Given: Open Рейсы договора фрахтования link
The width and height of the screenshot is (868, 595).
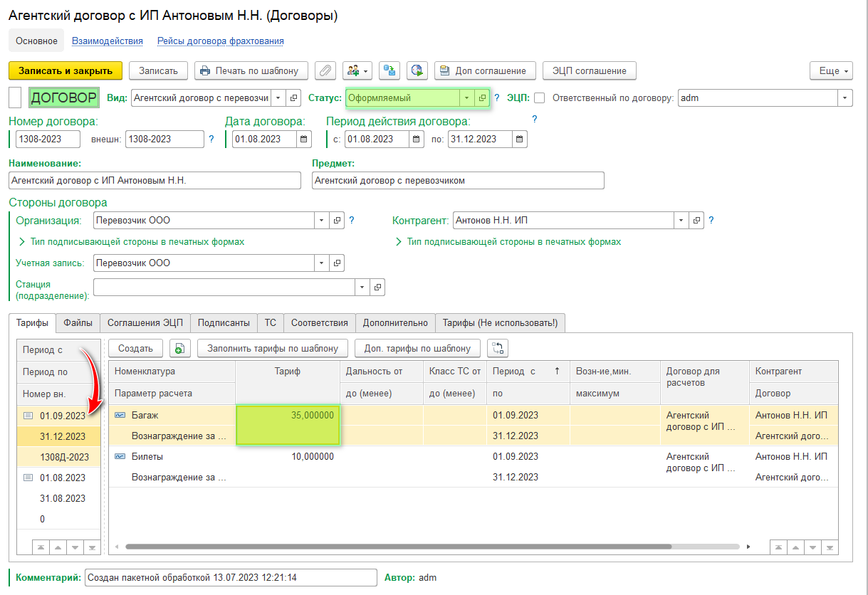Looking at the screenshot, I should (x=221, y=41).
